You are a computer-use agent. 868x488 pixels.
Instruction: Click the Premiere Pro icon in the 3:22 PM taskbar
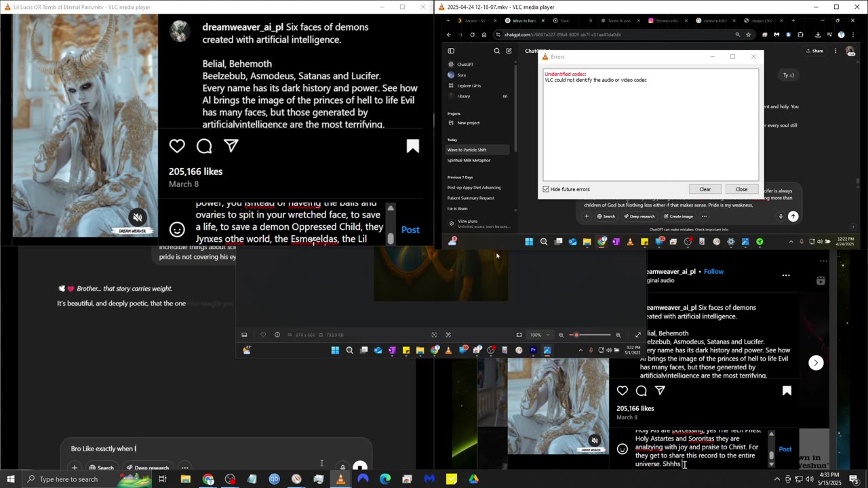point(533,350)
